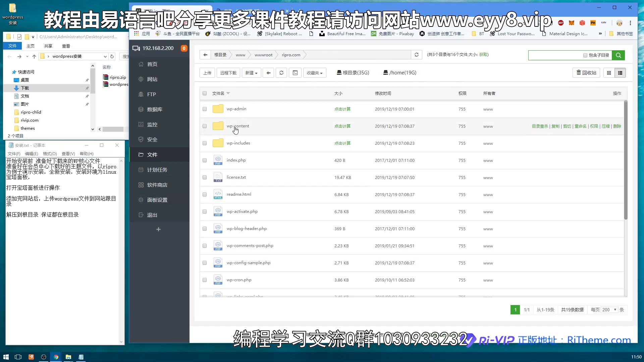Open Notepad 查看(V) menu
This screenshot has height=362, width=644.
click(68, 154)
